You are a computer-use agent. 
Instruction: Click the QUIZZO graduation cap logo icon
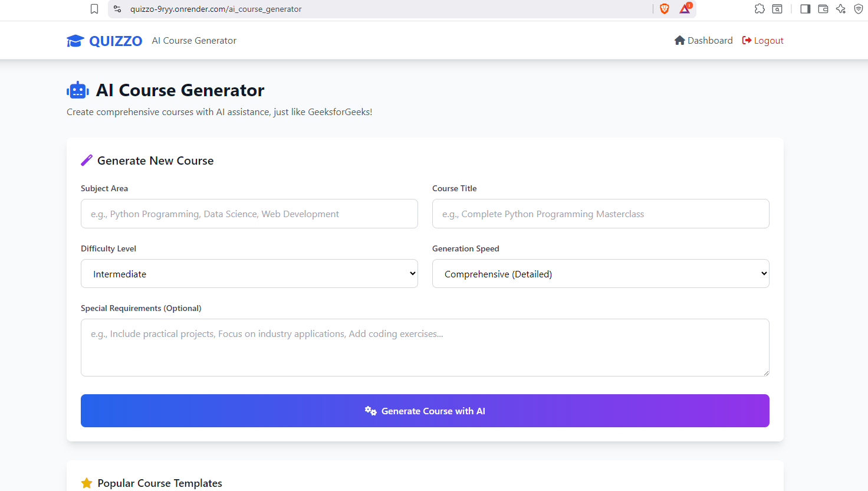pyautogui.click(x=75, y=41)
